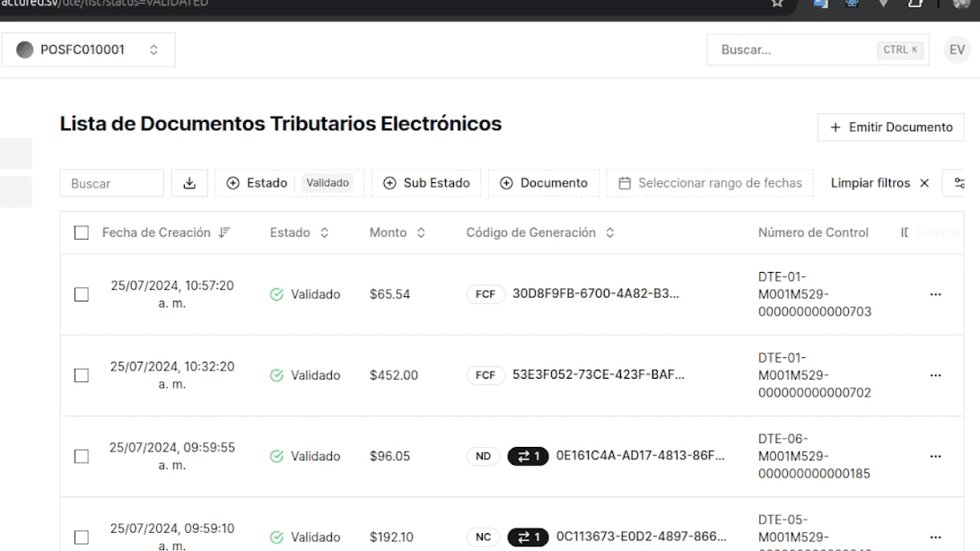The height and width of the screenshot is (551, 980).
Task: Clear filters with Limpiar filtros
Action: 879,183
